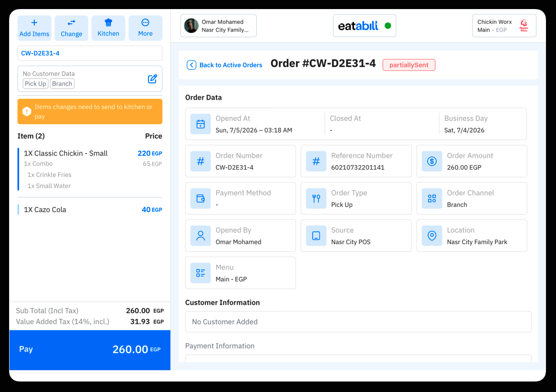Viewport: 556px width, 392px height.
Task: Click Omar Mohamed avatar photo
Action: tap(191, 26)
